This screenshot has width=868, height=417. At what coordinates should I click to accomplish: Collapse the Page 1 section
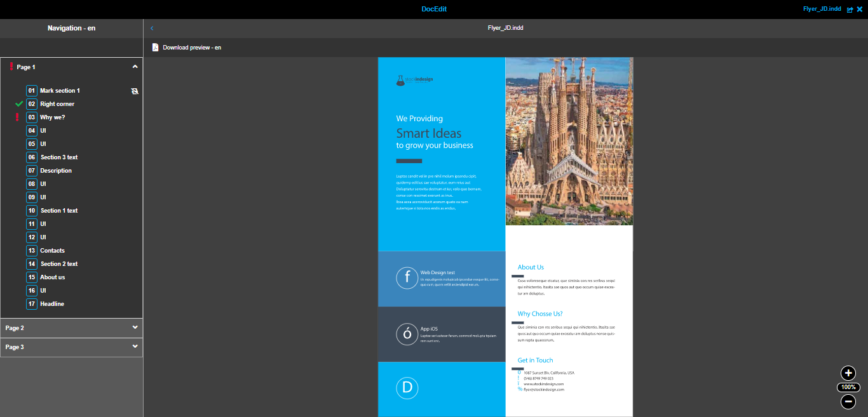[x=135, y=67]
